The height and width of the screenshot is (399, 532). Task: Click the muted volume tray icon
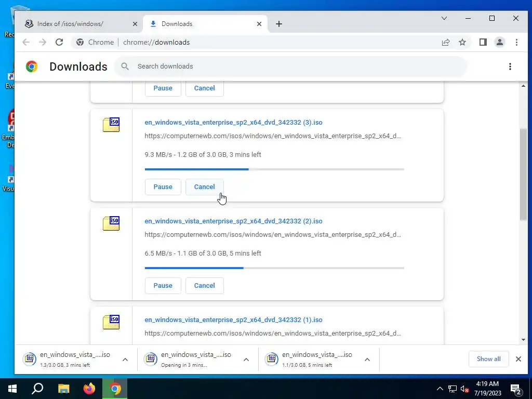point(465,389)
